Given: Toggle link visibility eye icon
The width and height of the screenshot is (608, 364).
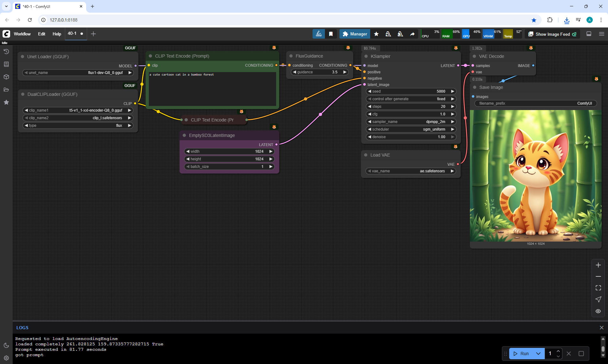Looking at the screenshot, I should tap(598, 311).
